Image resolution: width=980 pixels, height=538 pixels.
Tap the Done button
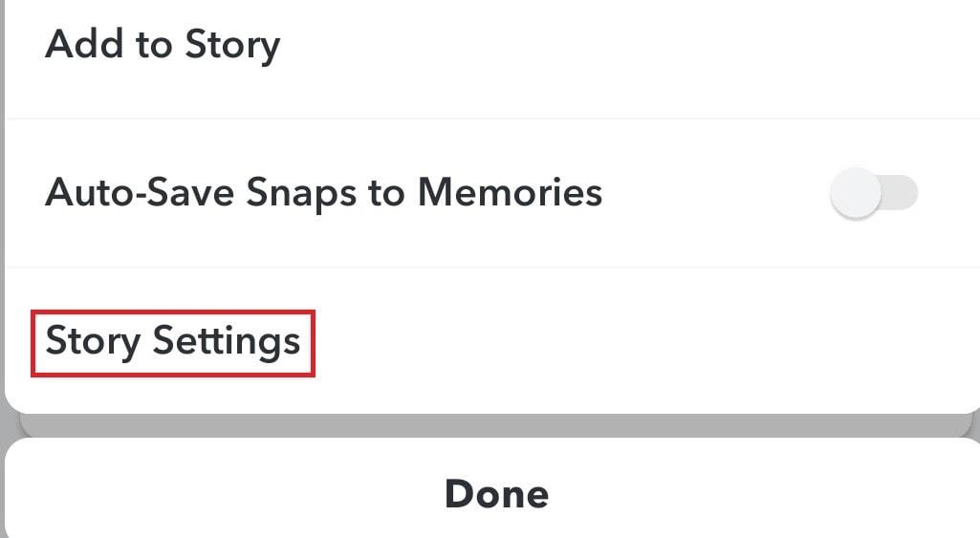point(496,493)
